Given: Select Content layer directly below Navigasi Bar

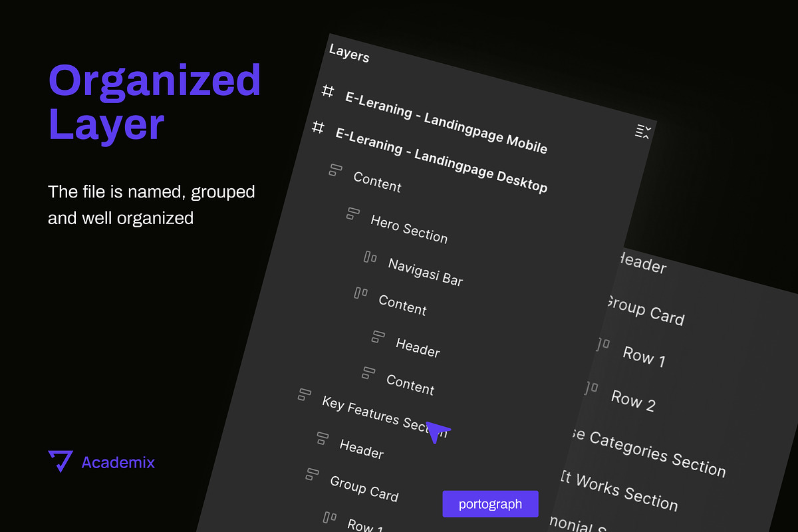Looking at the screenshot, I should point(402,305).
